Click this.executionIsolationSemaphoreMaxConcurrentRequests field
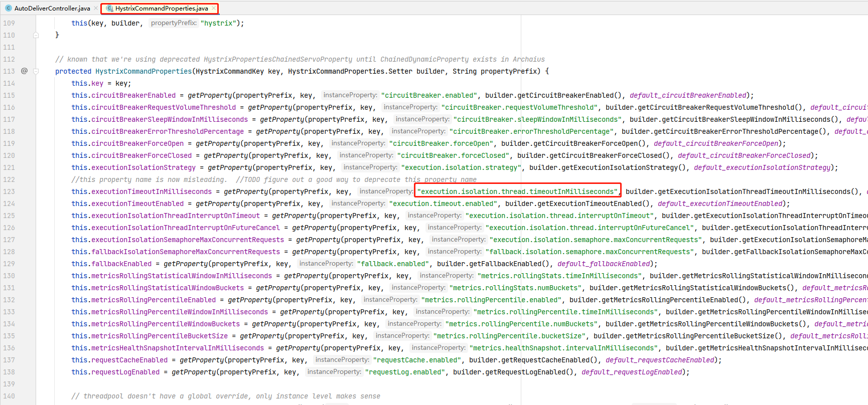Viewport: 868px width, 405px height. (x=178, y=240)
